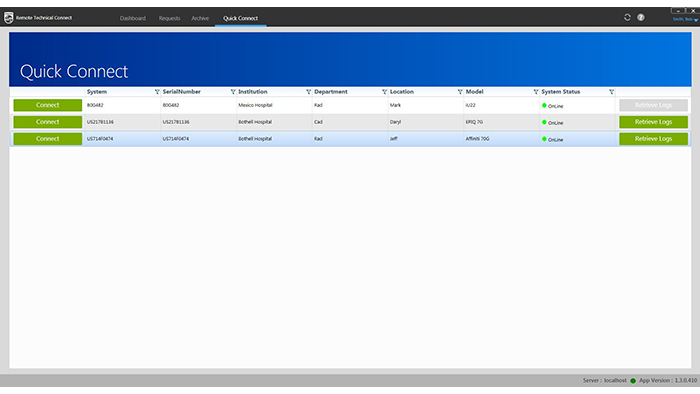Filter the Institution column
Viewport: 700px width, 394px height.
[x=308, y=92]
